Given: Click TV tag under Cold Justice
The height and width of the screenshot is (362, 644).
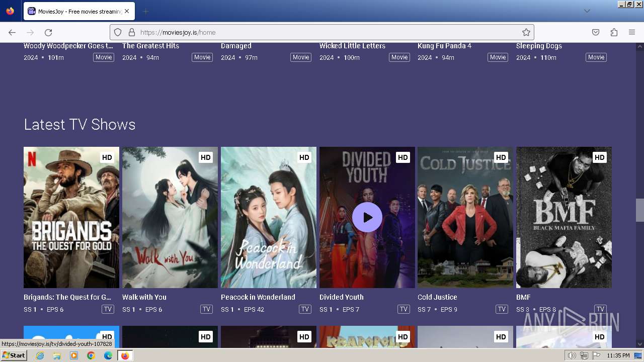Looking at the screenshot, I should (x=502, y=309).
